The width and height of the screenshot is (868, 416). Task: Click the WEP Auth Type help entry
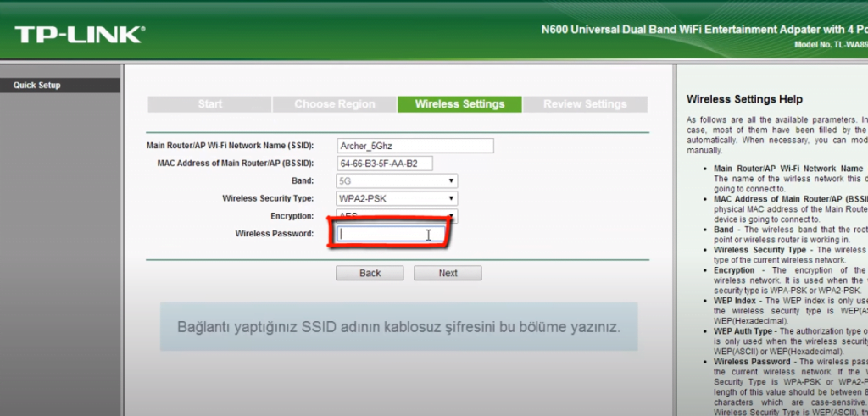pyautogui.click(x=791, y=341)
